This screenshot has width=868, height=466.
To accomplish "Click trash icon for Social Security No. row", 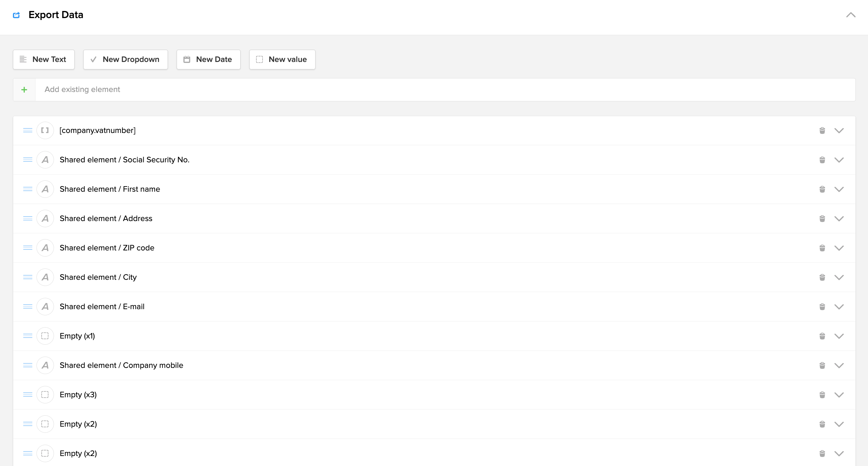I will pos(822,160).
